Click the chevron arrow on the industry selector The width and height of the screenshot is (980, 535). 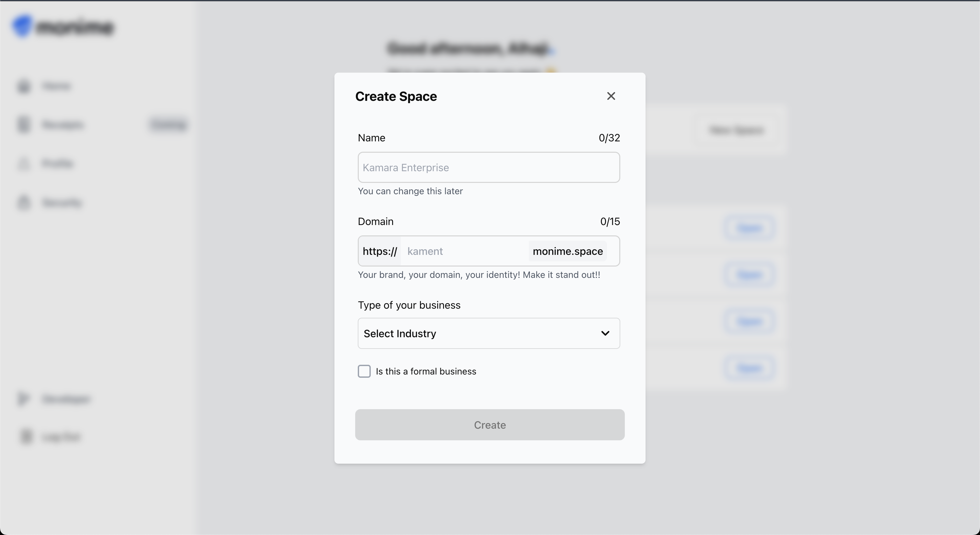click(x=605, y=333)
